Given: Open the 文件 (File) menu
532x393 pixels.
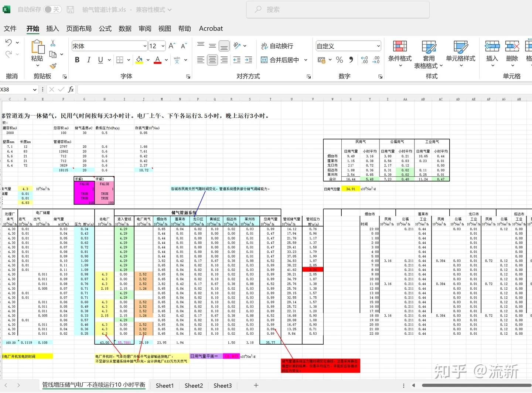Looking at the screenshot, I should (10, 28).
